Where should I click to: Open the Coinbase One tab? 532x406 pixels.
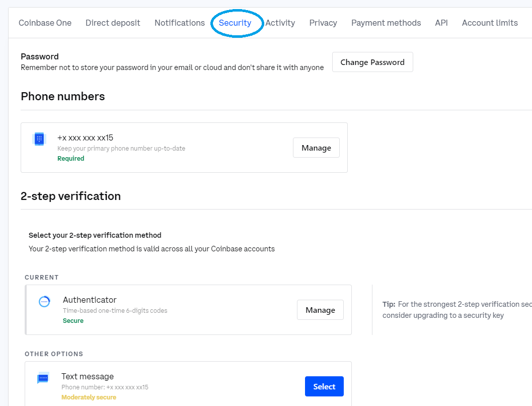[x=45, y=23]
